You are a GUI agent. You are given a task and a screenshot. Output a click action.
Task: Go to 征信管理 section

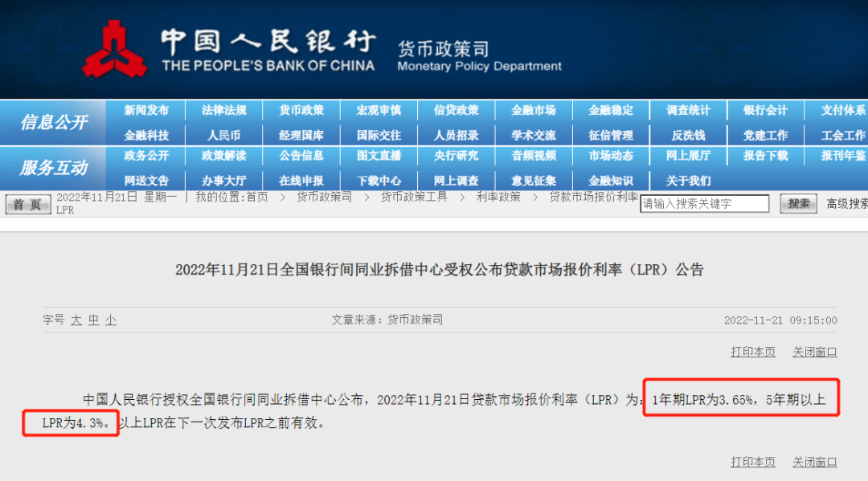click(611, 136)
